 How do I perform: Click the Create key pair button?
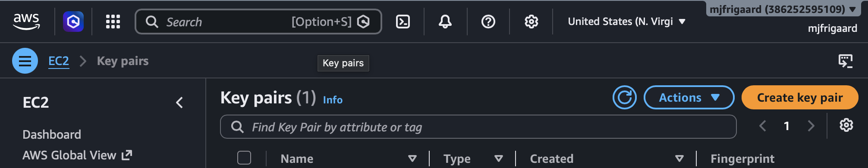pyautogui.click(x=800, y=97)
